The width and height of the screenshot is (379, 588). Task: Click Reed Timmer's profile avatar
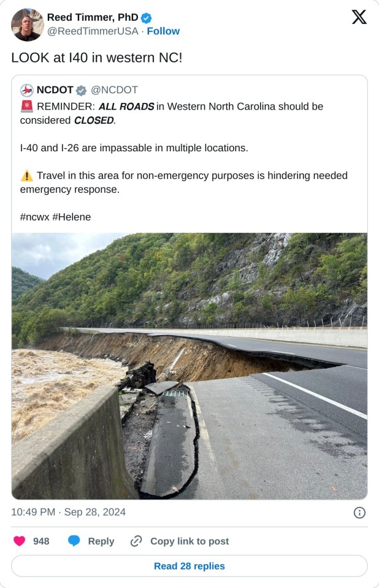point(27,24)
